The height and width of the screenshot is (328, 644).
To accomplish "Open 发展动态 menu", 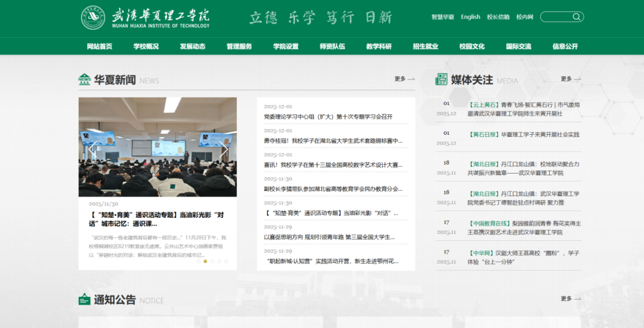I will [x=193, y=47].
